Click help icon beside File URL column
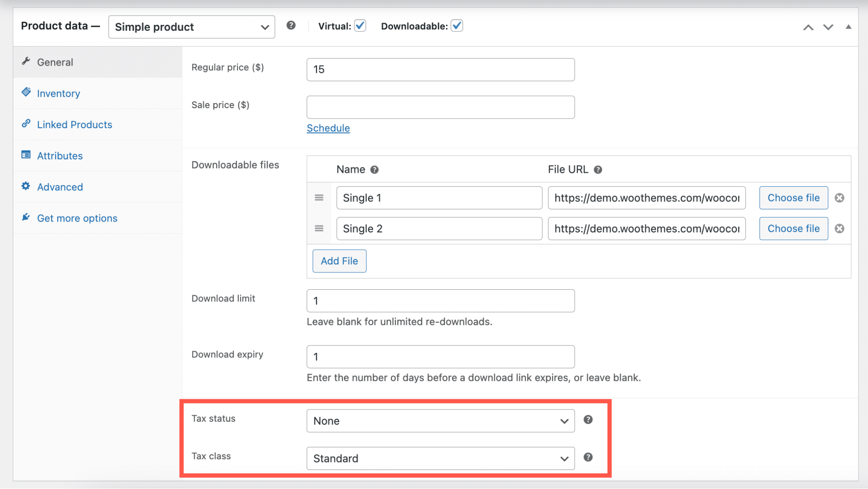The width and height of the screenshot is (868, 489). (598, 170)
